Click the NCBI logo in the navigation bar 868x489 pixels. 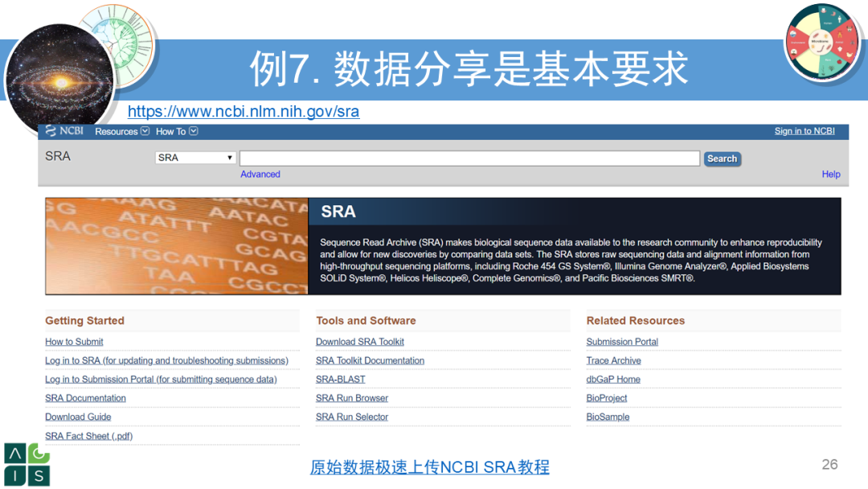pos(63,131)
